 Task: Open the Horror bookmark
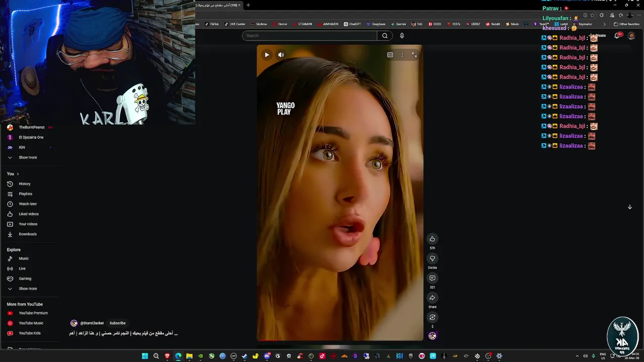coord(280,24)
